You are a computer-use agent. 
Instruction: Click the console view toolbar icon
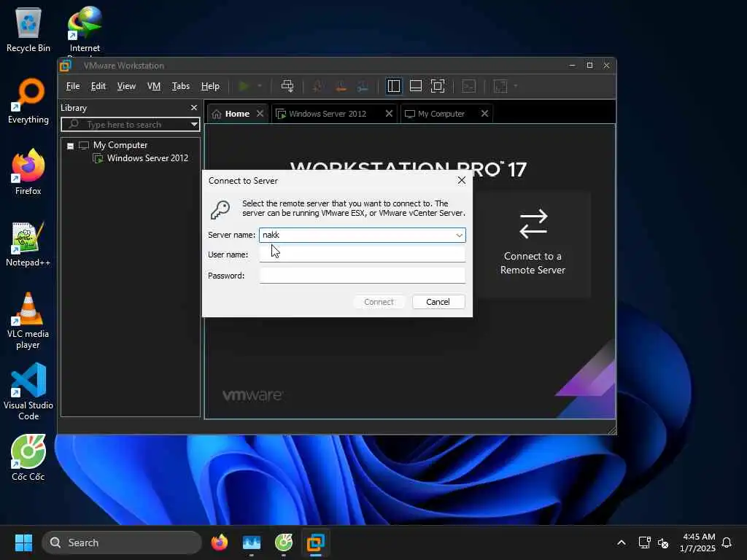(469, 86)
